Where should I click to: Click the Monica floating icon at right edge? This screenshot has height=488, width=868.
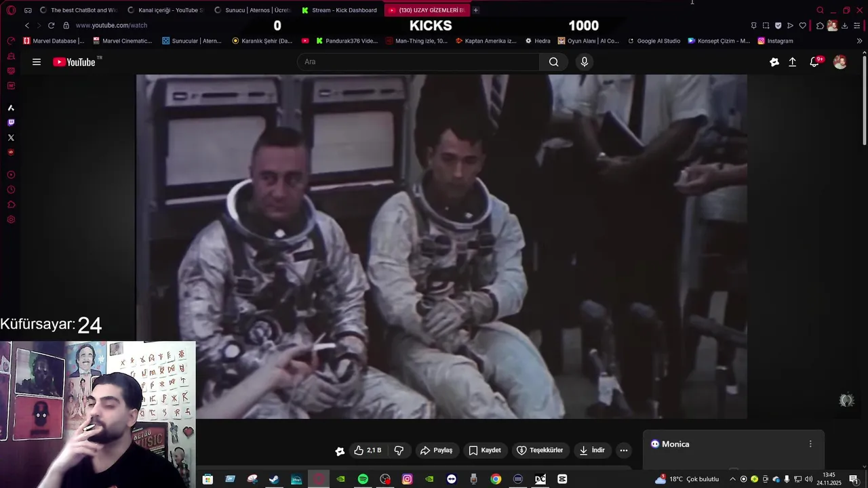pos(846,401)
